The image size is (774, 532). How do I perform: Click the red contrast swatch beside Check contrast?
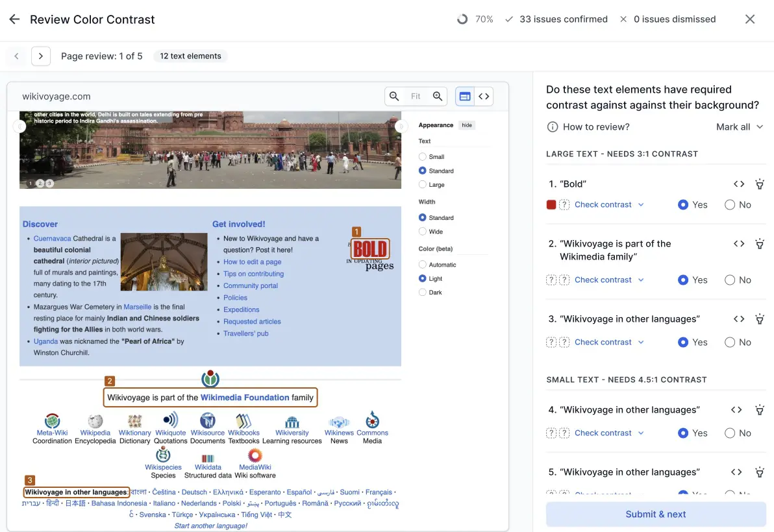point(551,204)
